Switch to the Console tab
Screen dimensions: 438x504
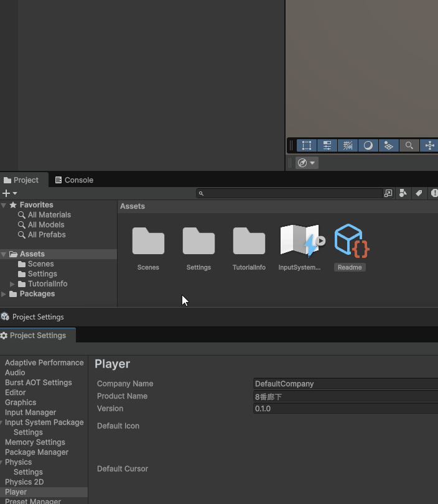(x=74, y=180)
